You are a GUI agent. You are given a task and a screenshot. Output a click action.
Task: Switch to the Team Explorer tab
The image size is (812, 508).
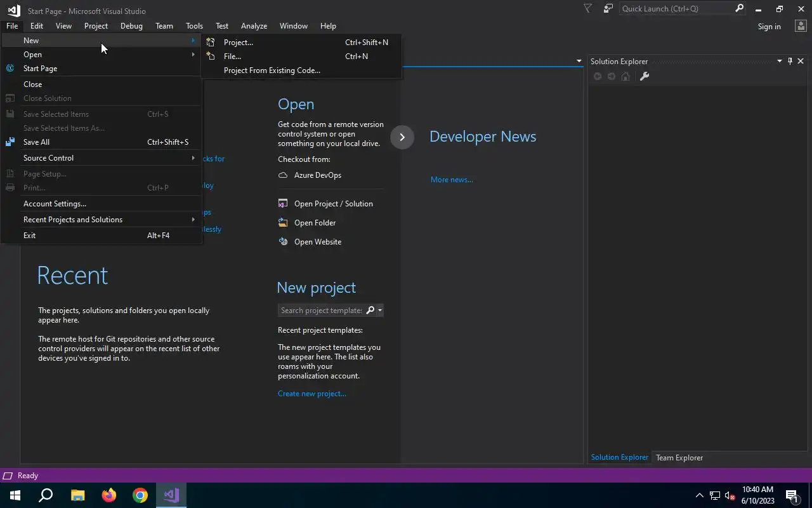(x=679, y=457)
